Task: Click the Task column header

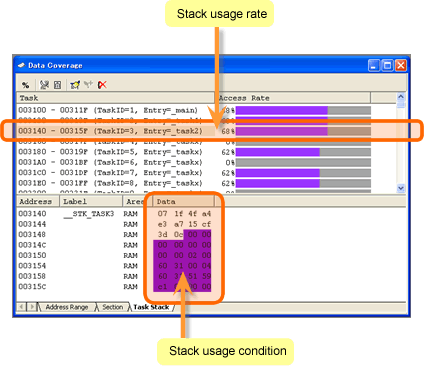Action: coord(115,98)
